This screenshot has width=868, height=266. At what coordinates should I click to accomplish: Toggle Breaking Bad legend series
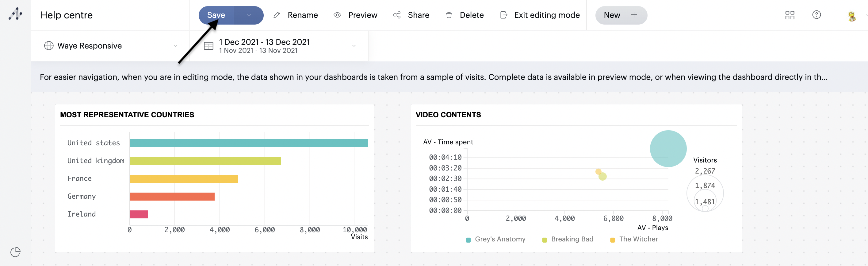pos(572,239)
